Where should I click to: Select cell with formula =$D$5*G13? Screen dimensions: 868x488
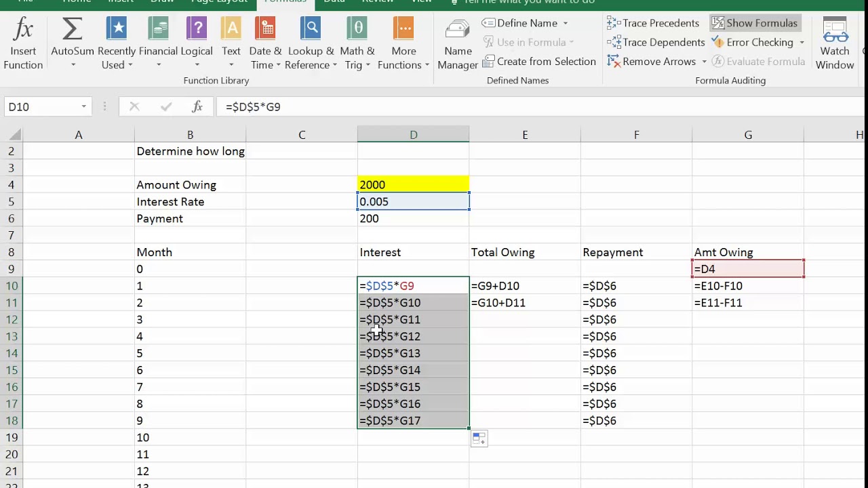tap(413, 353)
